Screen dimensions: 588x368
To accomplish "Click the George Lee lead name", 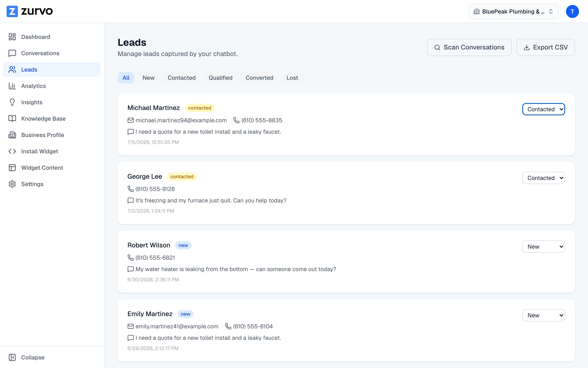I will 145,176.
